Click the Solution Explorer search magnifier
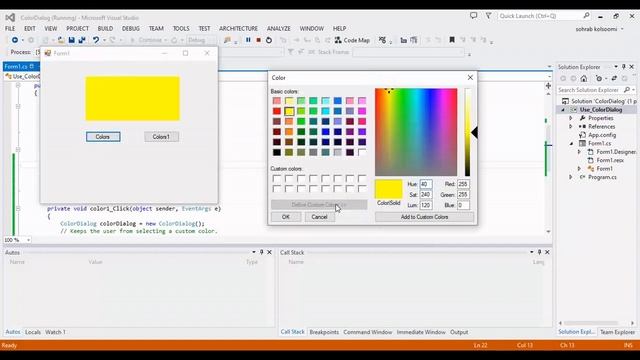This screenshot has width=640, height=360. click(x=627, y=89)
